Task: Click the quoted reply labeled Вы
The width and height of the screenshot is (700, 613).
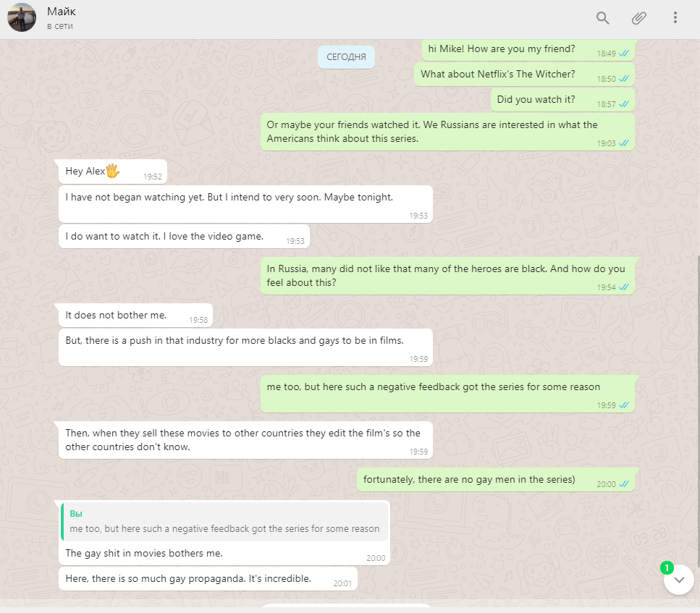Action: [x=224, y=522]
